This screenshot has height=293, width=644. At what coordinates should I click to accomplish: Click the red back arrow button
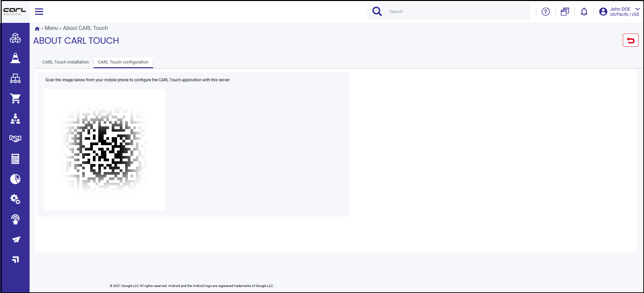(631, 40)
